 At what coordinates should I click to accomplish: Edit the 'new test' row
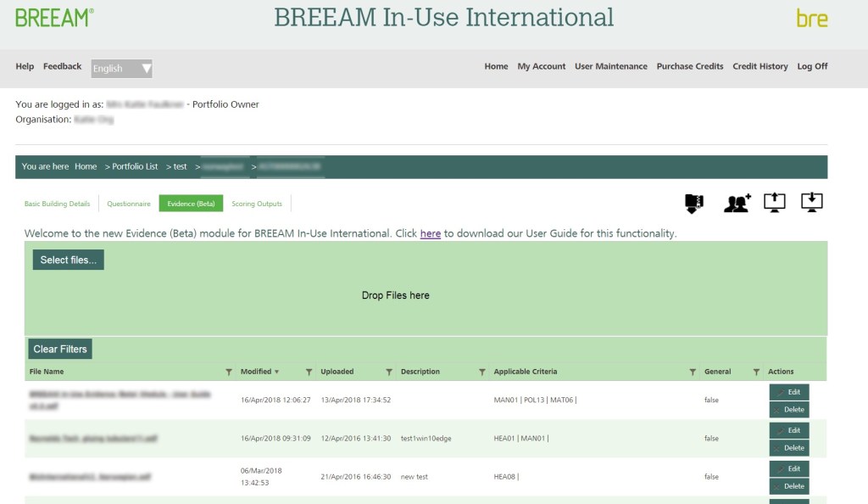click(x=789, y=468)
